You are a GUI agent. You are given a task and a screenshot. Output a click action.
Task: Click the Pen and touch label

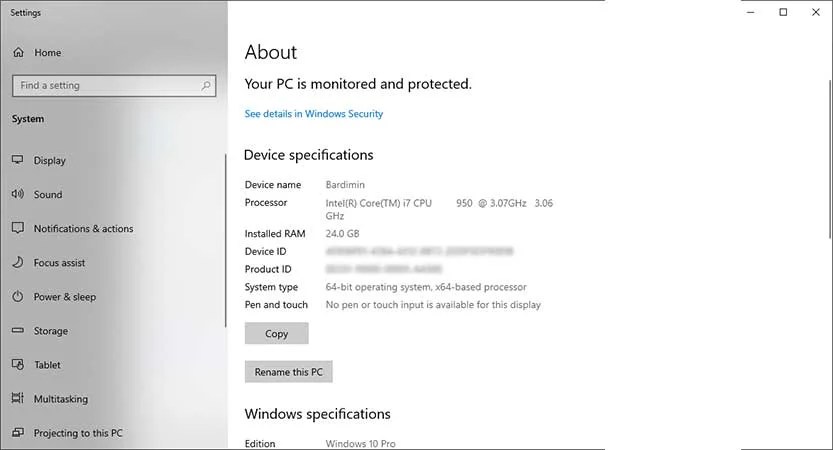click(x=276, y=304)
